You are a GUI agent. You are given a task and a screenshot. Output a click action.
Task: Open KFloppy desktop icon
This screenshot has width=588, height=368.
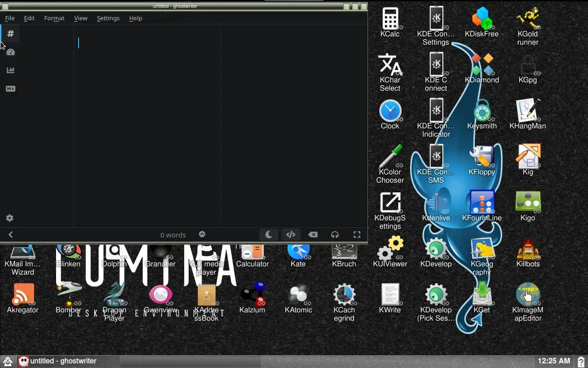point(482,161)
